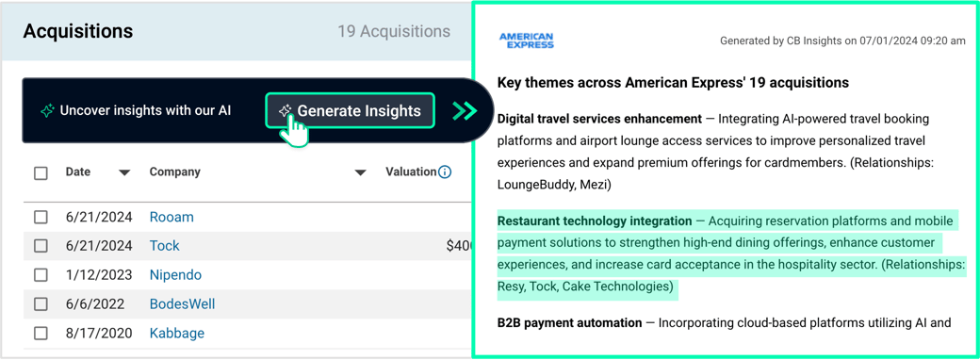980x360 pixels.
Task: Tick the Kabbage row checkbox
Action: pyautogui.click(x=41, y=334)
